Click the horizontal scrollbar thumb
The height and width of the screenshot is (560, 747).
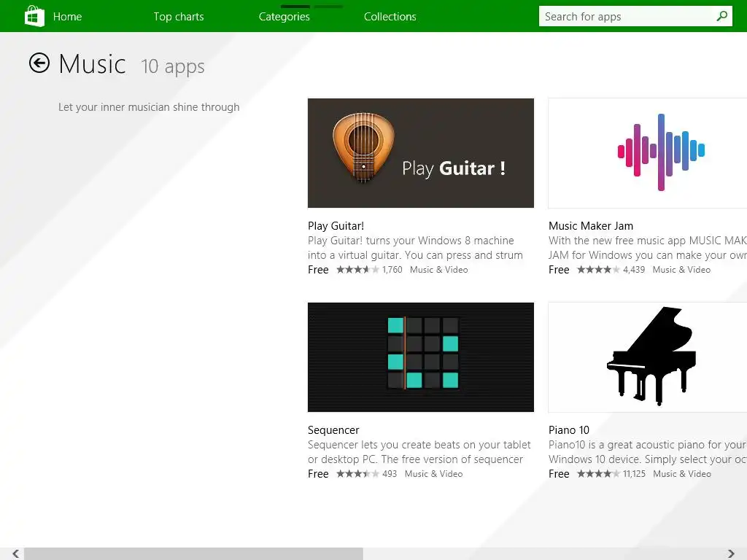pyautogui.click(x=193, y=553)
